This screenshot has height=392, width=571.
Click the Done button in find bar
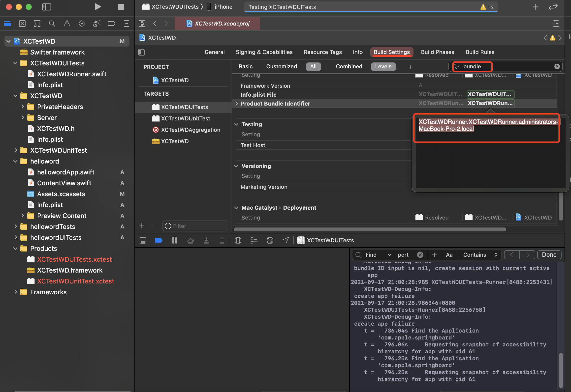click(549, 255)
